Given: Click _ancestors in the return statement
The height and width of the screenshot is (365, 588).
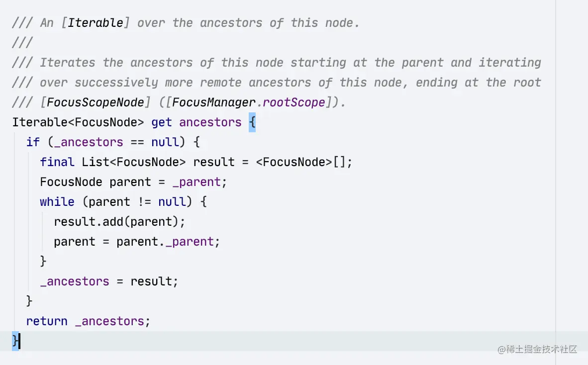Looking at the screenshot, I should coord(109,321).
